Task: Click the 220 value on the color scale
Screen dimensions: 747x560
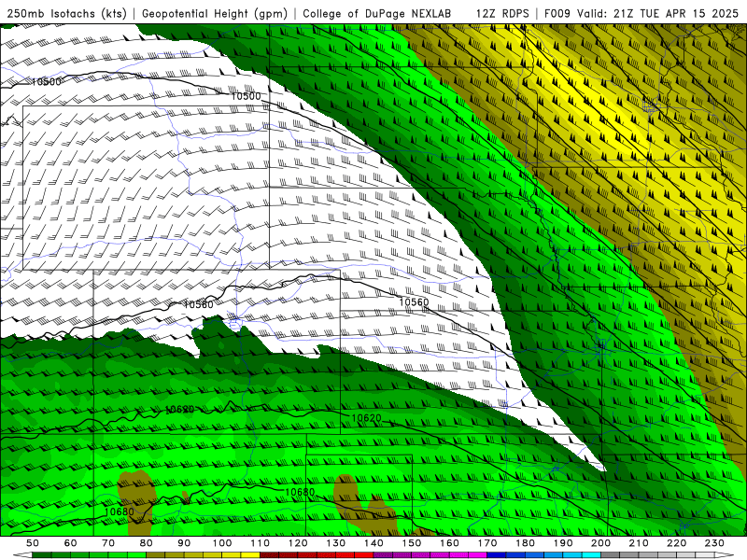Action: [676, 543]
